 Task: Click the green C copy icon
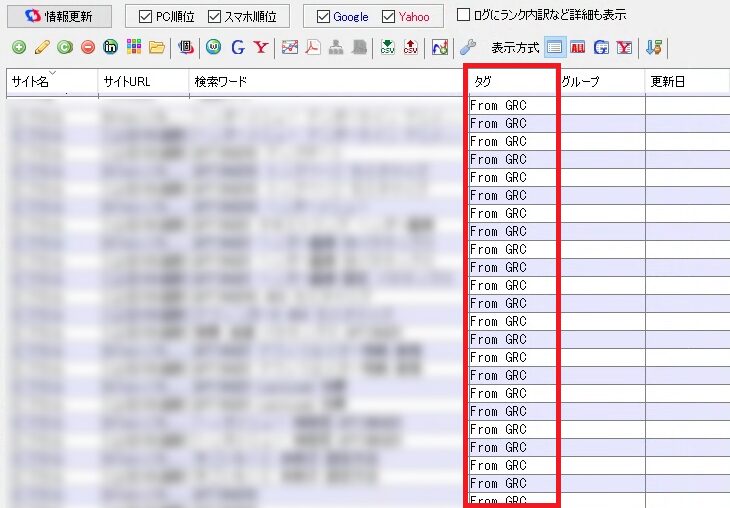[65, 47]
